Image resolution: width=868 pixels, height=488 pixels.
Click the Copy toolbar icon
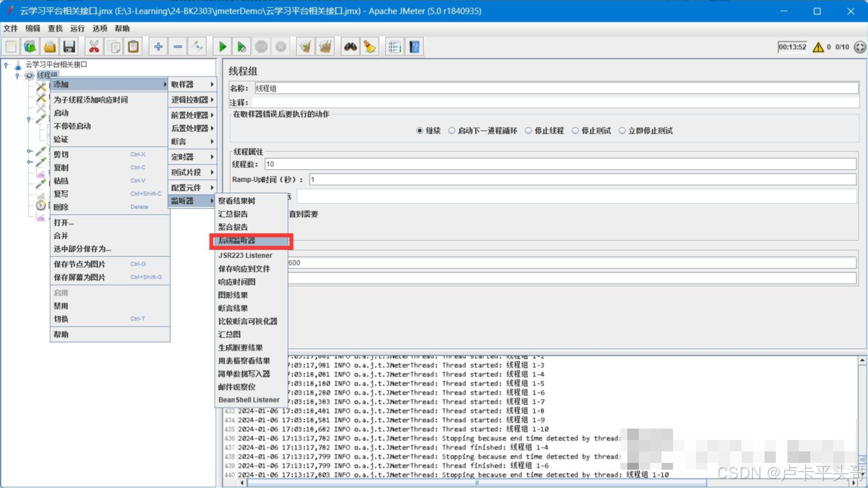pos(114,47)
